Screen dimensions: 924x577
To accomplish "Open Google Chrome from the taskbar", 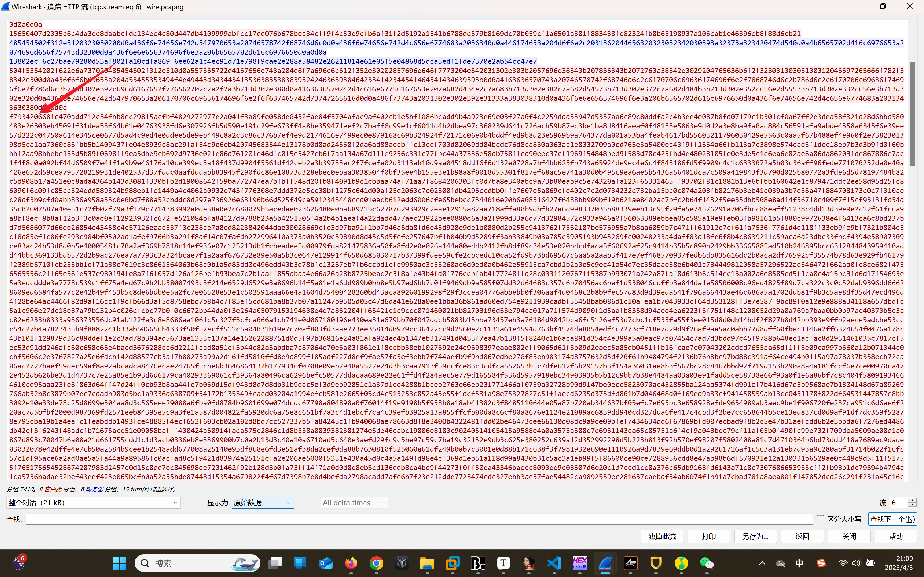I will pos(376,563).
